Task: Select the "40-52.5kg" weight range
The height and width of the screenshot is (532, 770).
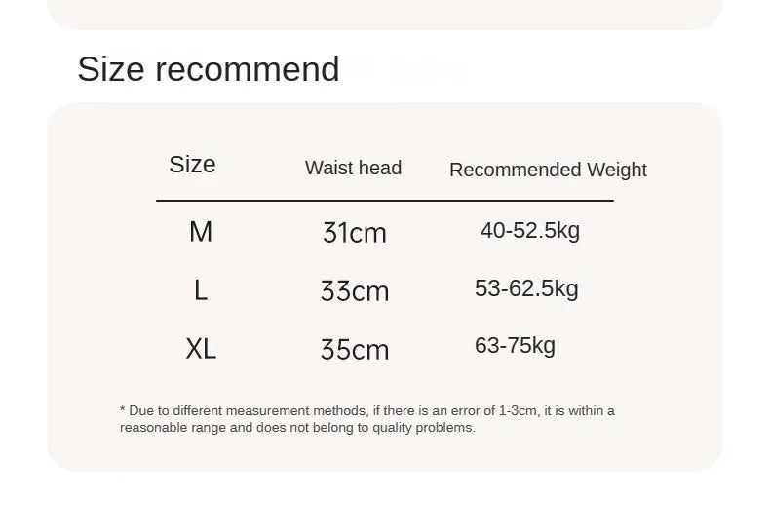Action: [x=530, y=231]
